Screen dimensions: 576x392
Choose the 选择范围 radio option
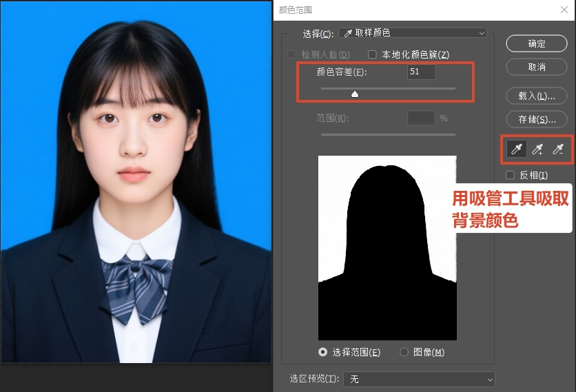(x=322, y=352)
